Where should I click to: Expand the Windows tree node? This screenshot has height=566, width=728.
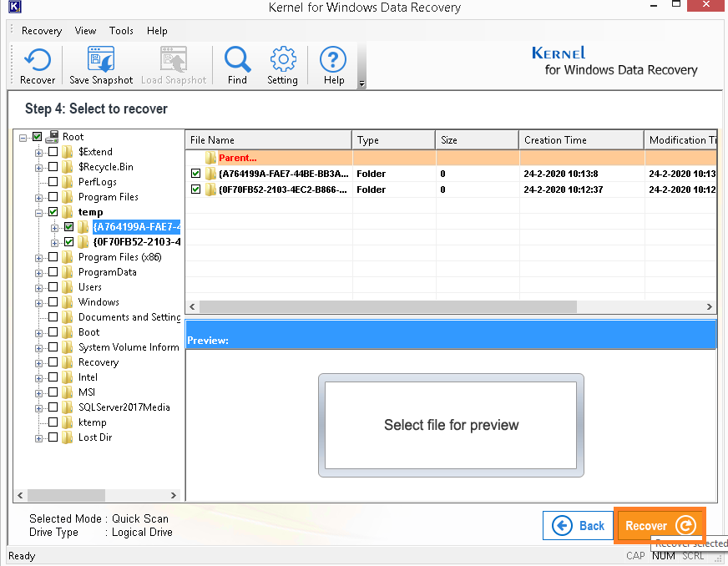pos(38,303)
